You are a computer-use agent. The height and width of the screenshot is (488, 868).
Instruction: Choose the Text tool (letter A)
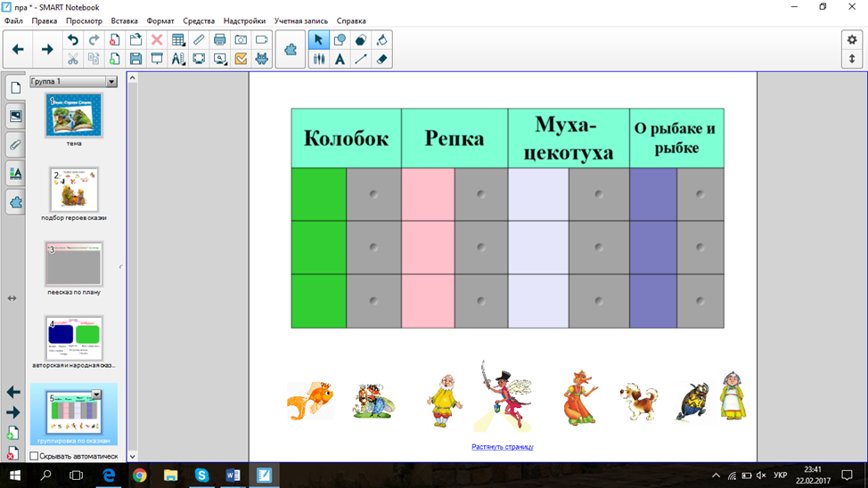(340, 60)
